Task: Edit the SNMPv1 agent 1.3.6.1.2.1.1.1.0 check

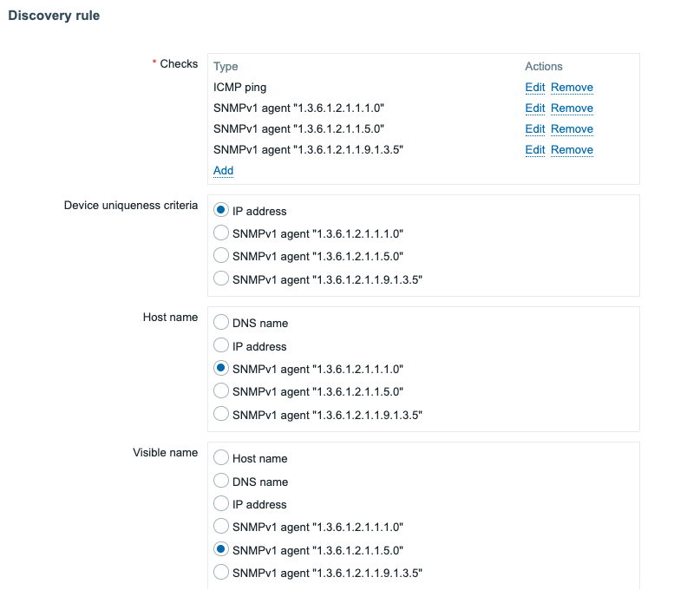Action: click(534, 108)
